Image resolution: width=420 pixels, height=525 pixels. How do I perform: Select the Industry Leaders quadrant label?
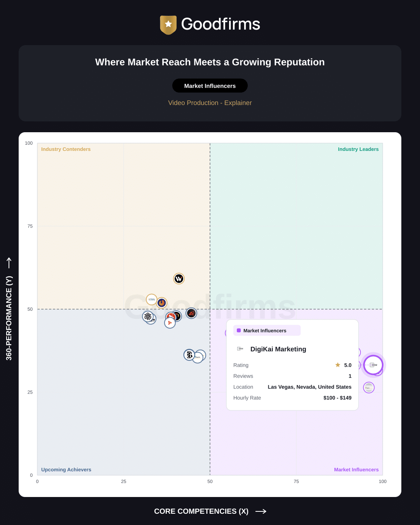(358, 149)
